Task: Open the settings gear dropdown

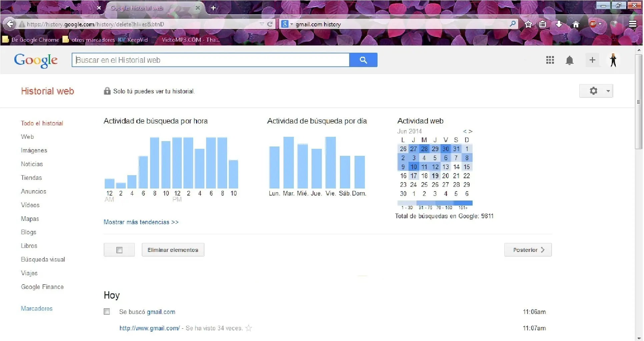Action: [x=596, y=91]
